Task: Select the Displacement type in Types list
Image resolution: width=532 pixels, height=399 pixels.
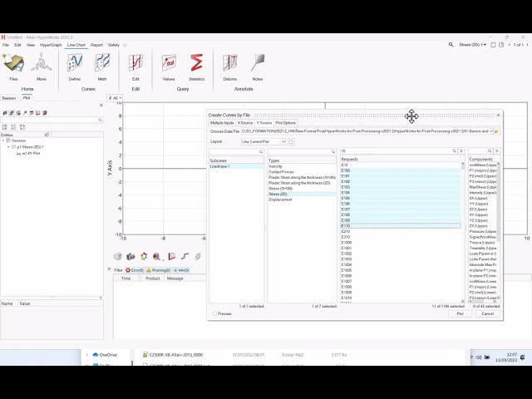Action: [x=280, y=199]
